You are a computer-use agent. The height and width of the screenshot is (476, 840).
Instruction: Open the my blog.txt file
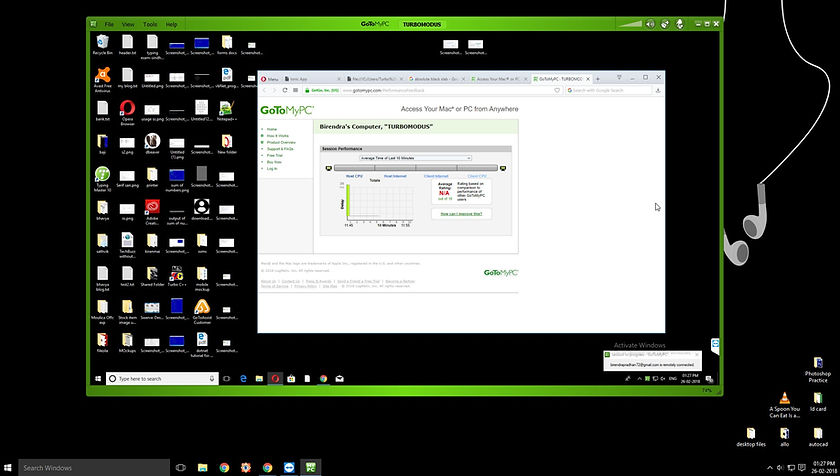click(127, 78)
